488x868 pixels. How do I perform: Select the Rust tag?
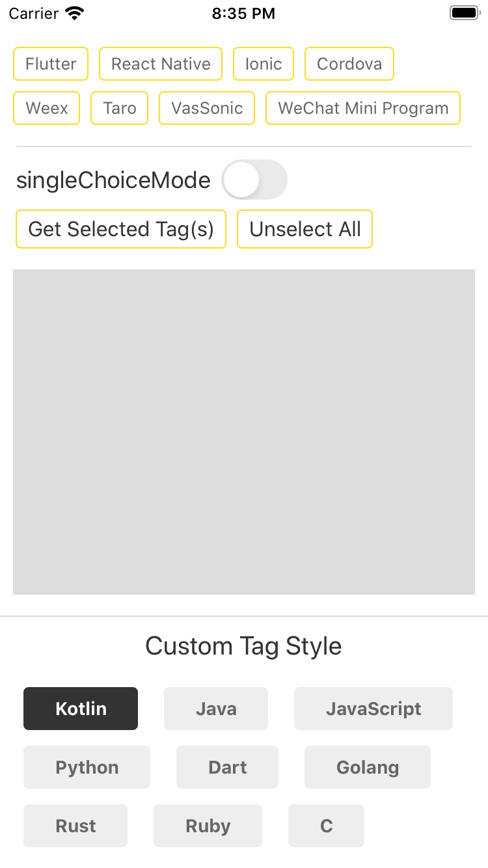pyautogui.click(x=75, y=826)
